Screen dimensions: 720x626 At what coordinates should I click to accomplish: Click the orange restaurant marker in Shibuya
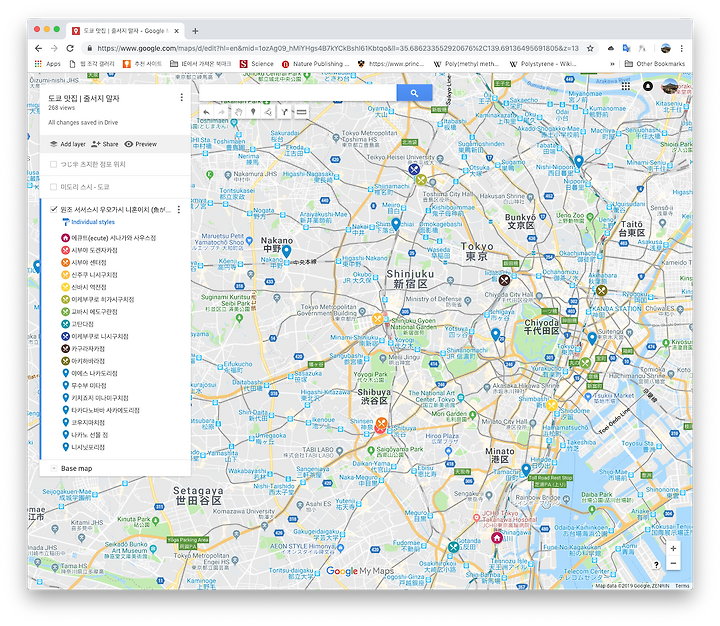381,423
